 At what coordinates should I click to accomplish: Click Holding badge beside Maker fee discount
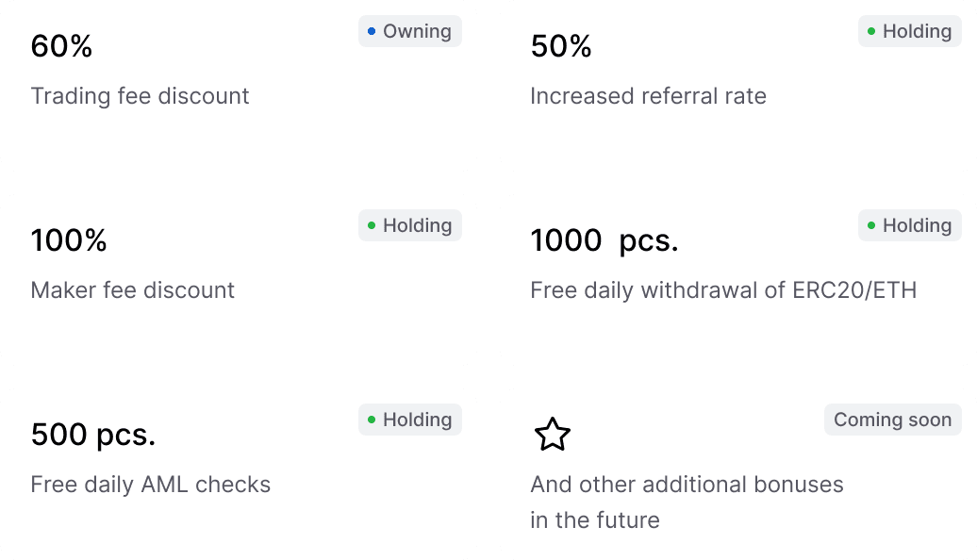(x=410, y=225)
